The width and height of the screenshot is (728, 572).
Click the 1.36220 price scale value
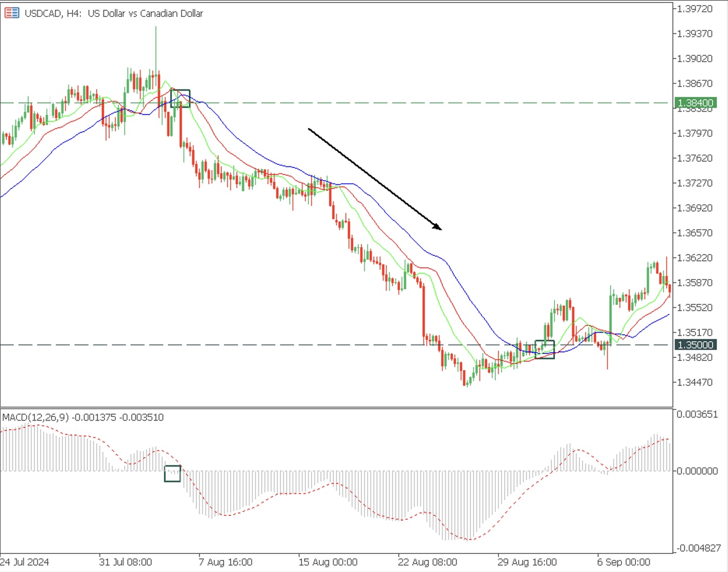[695, 258]
